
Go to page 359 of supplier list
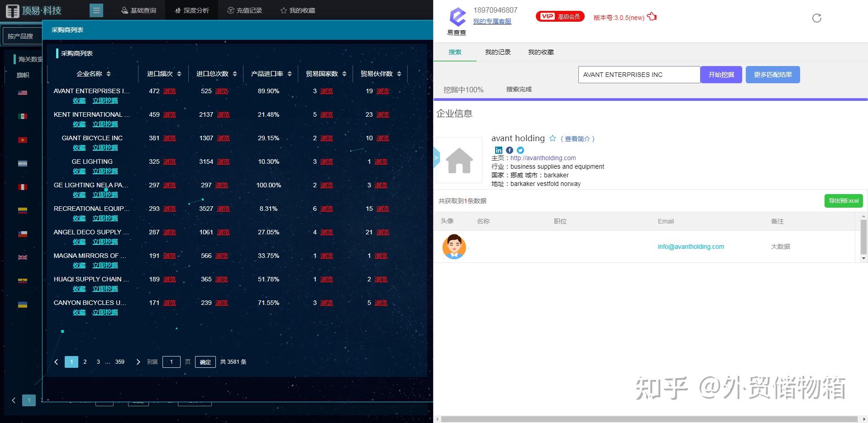[x=119, y=362]
